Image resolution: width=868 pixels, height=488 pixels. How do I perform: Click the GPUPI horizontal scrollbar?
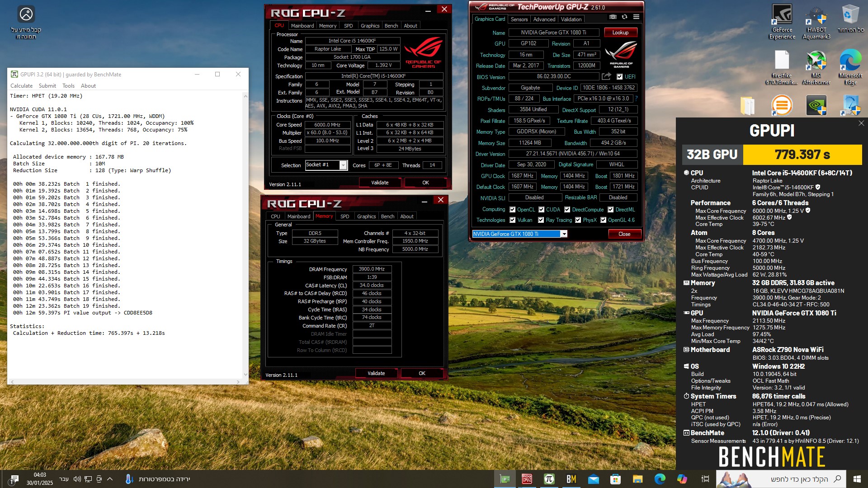point(125,382)
